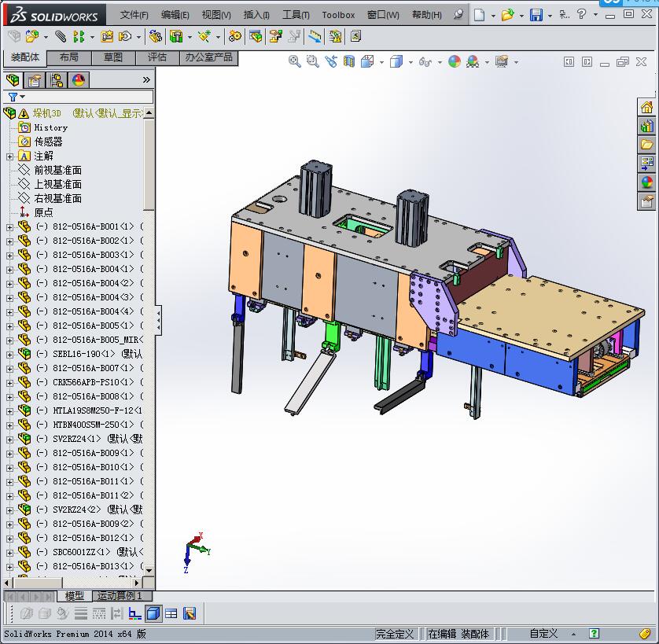This screenshot has width=659, height=644.
Task: Open the DisplayManager tab icon
Action: pyautogui.click(x=78, y=80)
